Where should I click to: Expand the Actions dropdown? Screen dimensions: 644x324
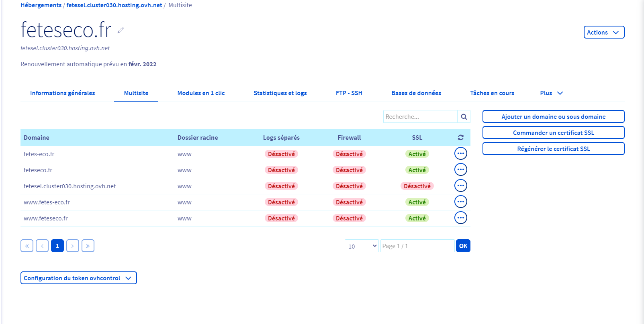pyautogui.click(x=603, y=33)
